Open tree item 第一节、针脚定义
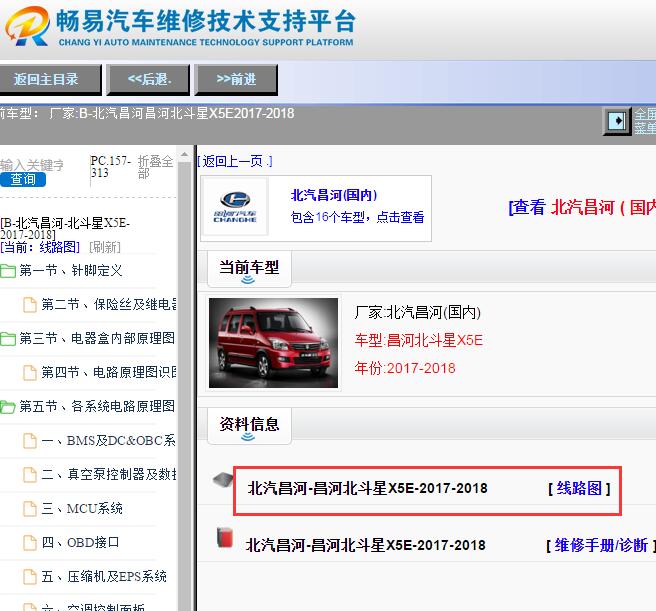 71,271
